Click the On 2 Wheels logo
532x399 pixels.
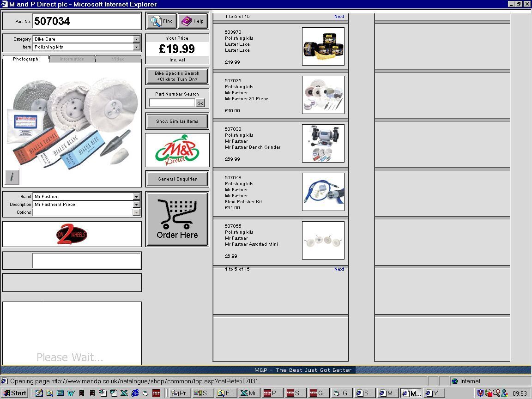tap(72, 235)
